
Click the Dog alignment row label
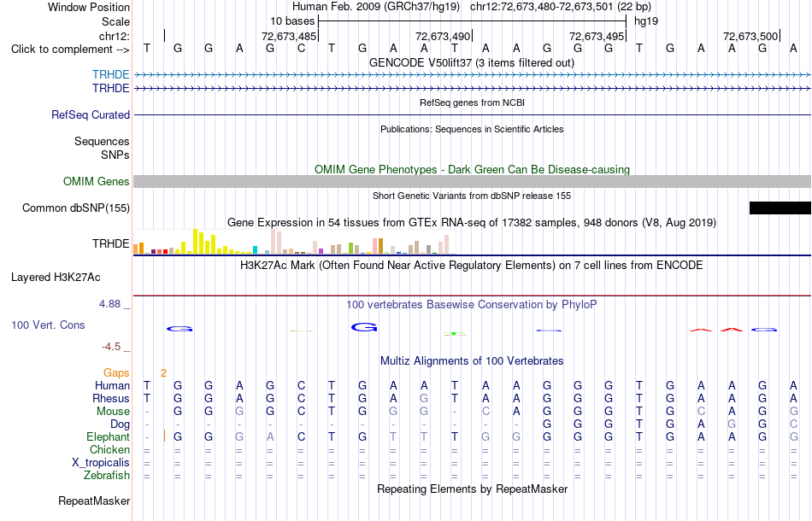pyautogui.click(x=121, y=424)
